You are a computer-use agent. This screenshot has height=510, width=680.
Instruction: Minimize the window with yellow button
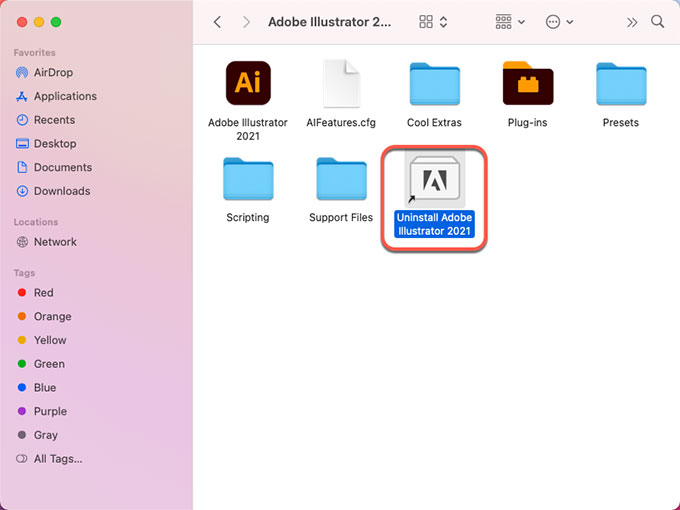click(39, 22)
